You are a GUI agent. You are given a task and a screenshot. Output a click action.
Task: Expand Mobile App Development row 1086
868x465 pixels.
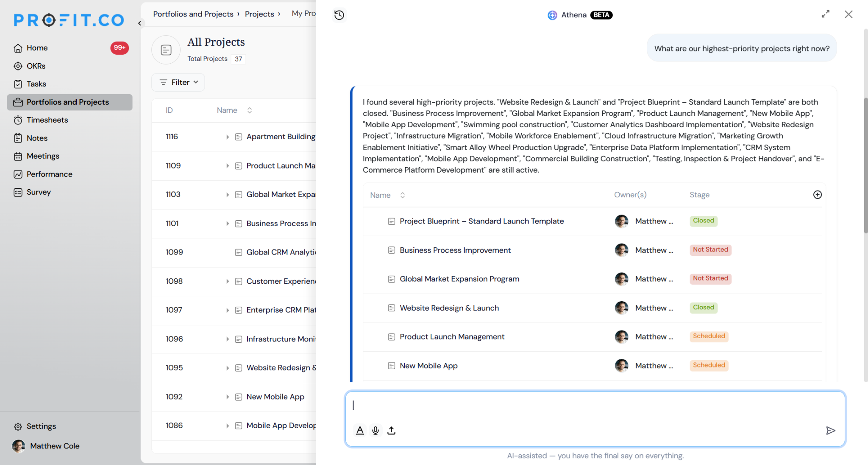point(228,426)
